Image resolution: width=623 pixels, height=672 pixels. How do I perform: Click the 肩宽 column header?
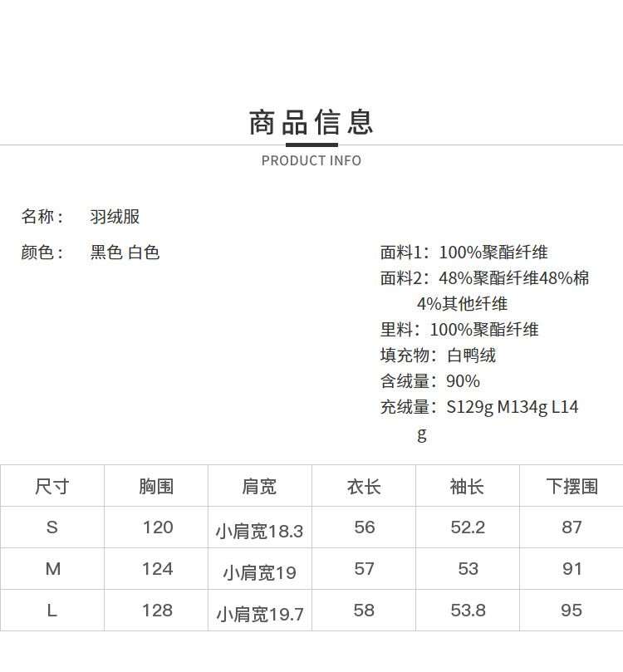pyautogui.click(x=260, y=487)
